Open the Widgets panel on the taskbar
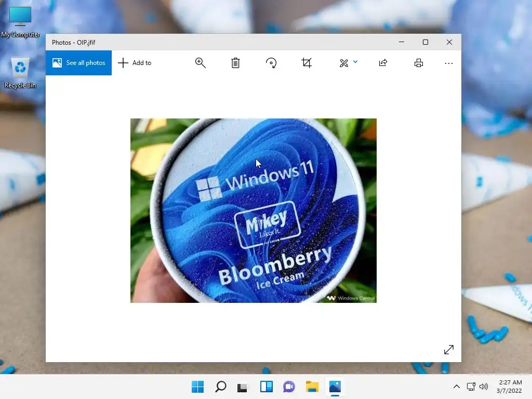This screenshot has width=532, height=399. [x=267, y=387]
